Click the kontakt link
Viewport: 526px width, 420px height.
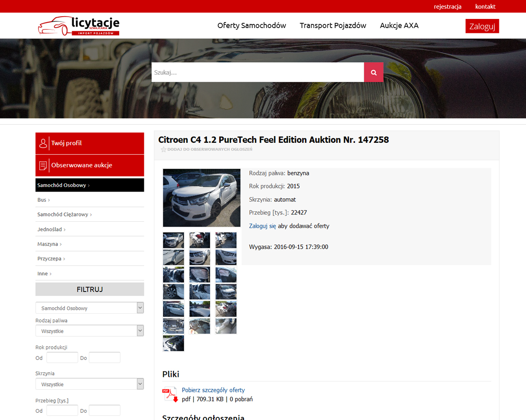tap(485, 6)
